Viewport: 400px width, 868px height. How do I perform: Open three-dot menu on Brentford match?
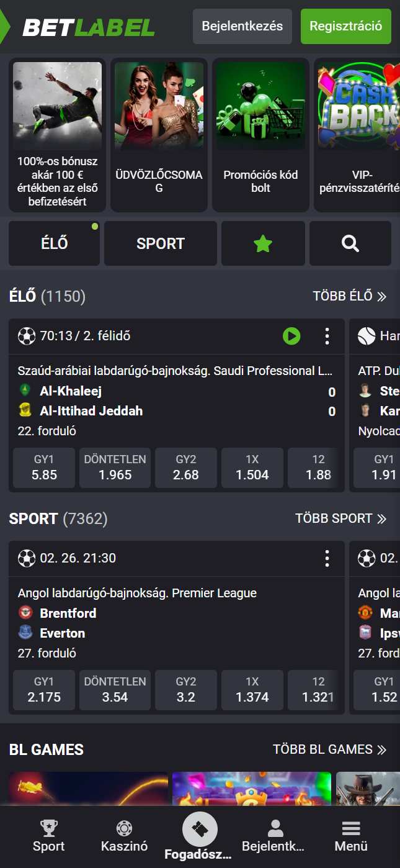pyautogui.click(x=327, y=558)
